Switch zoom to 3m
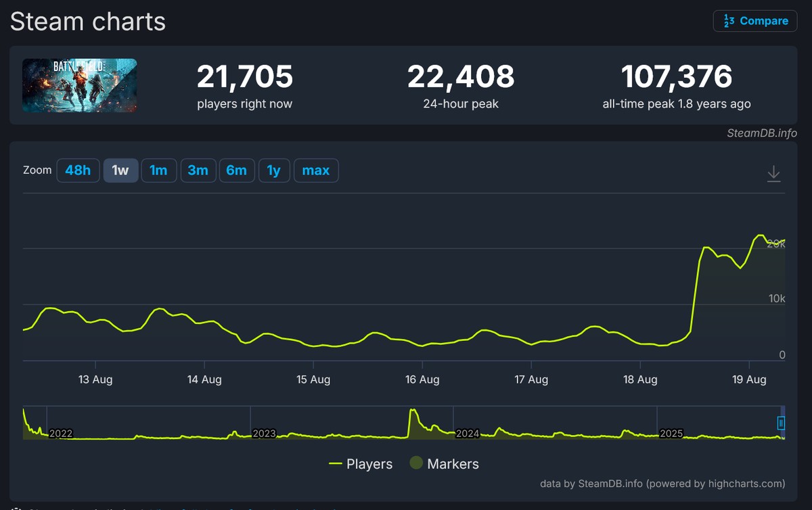The height and width of the screenshot is (510, 812). click(x=198, y=170)
